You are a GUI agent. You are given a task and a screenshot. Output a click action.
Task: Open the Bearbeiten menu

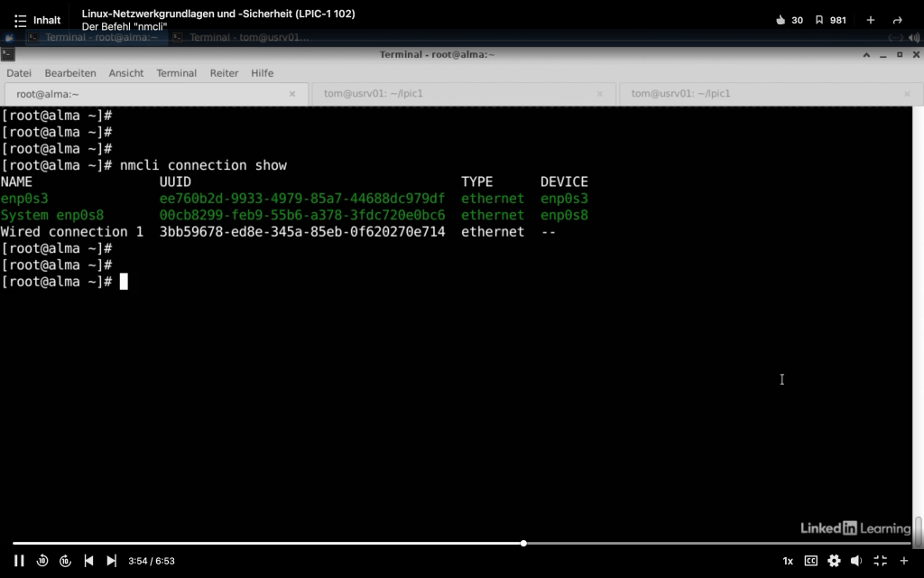[69, 73]
